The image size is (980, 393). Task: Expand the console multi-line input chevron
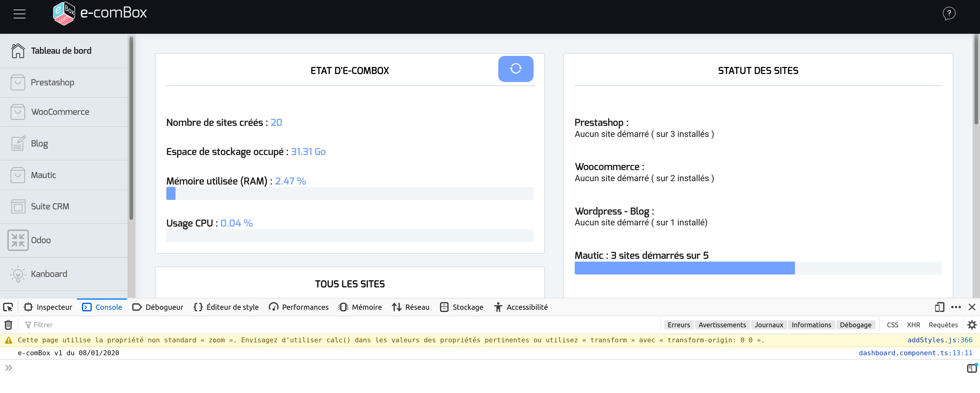coord(8,368)
